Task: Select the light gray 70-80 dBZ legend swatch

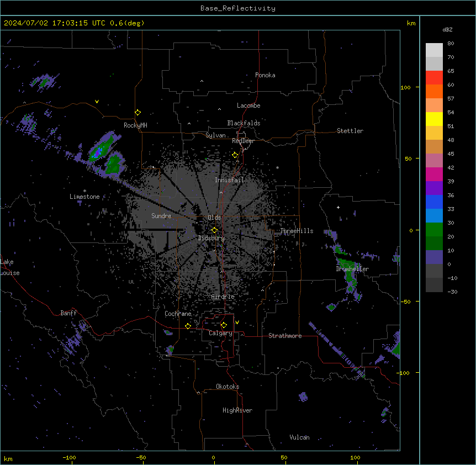Action: pos(434,50)
